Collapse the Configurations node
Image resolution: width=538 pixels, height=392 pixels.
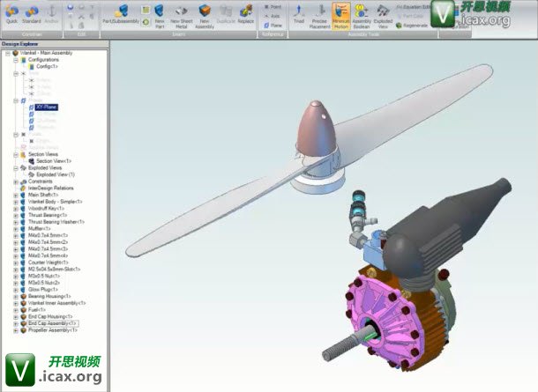coord(16,60)
